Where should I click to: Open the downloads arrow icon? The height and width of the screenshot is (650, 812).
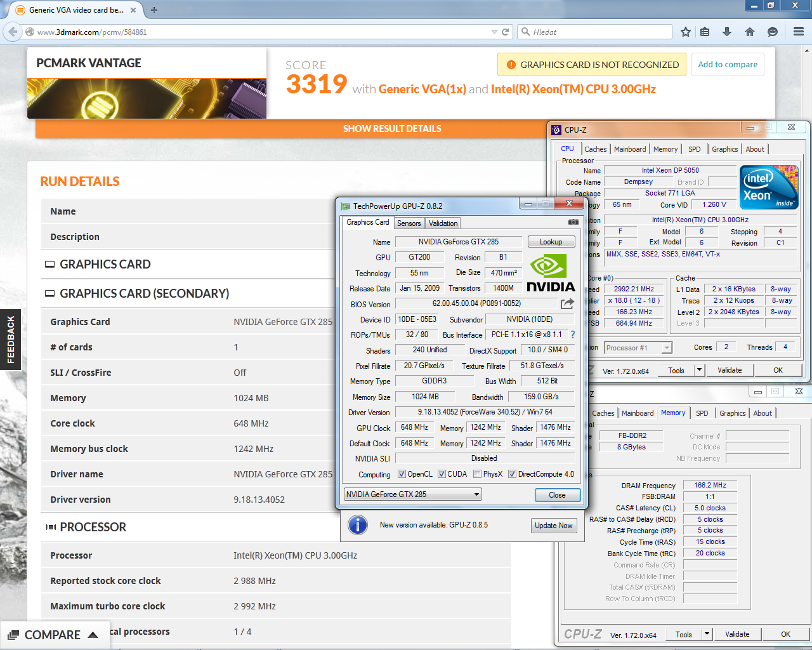tap(727, 32)
